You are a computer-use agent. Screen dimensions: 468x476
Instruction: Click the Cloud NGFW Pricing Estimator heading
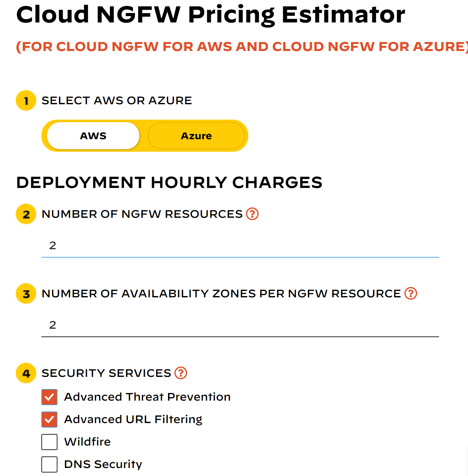pos(211,15)
